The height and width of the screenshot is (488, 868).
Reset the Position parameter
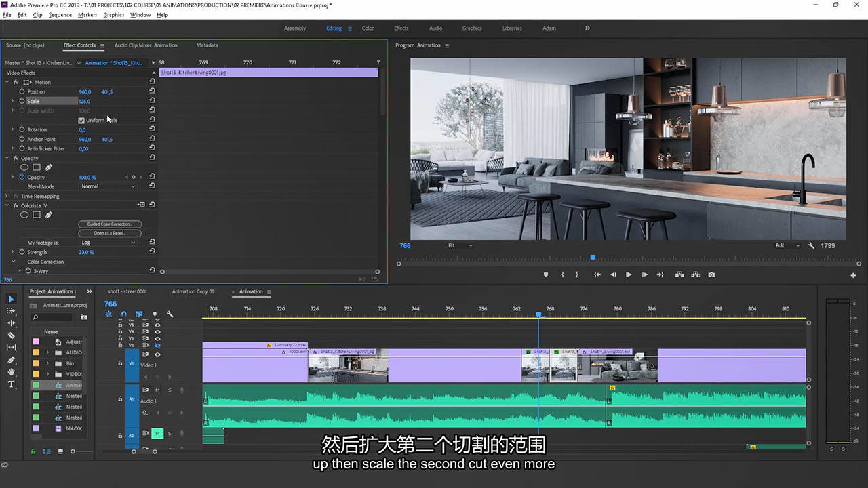(x=152, y=91)
